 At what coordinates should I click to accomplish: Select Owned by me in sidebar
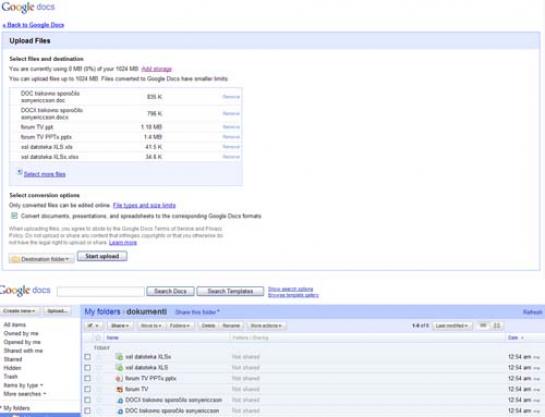tap(21, 333)
